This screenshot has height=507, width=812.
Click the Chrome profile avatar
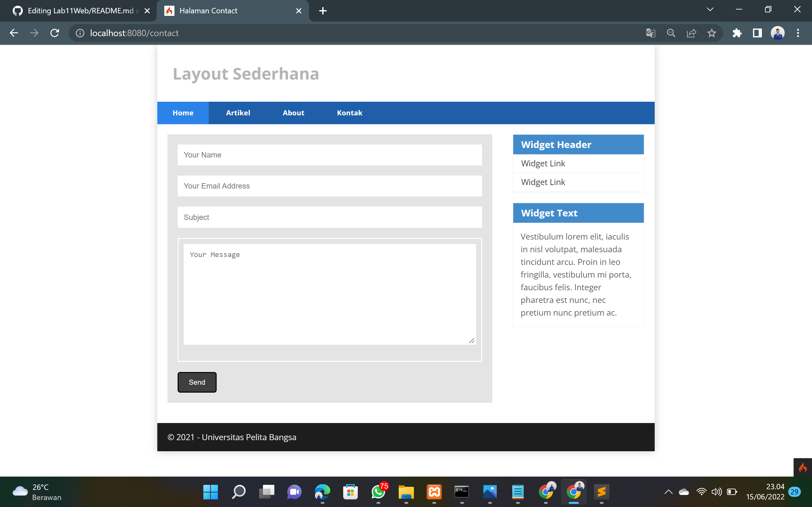click(778, 33)
